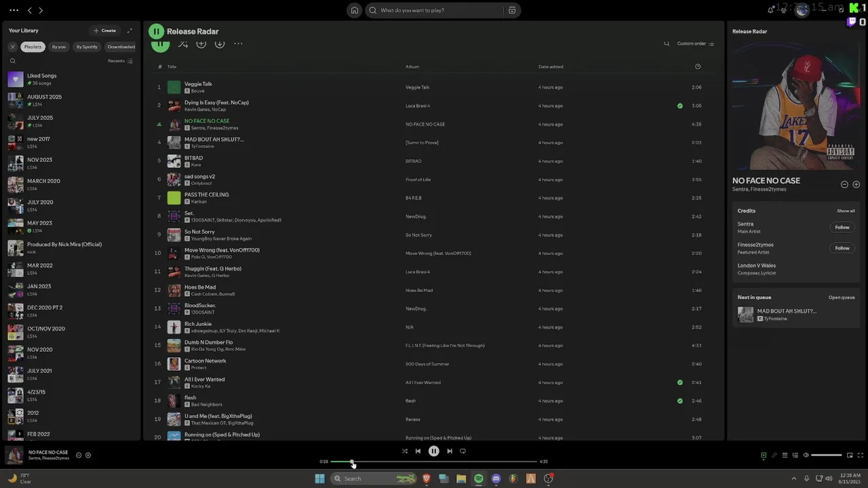Screen dimensions: 868x488
Task: Navigate back with the left arrow
Action: 30,10
